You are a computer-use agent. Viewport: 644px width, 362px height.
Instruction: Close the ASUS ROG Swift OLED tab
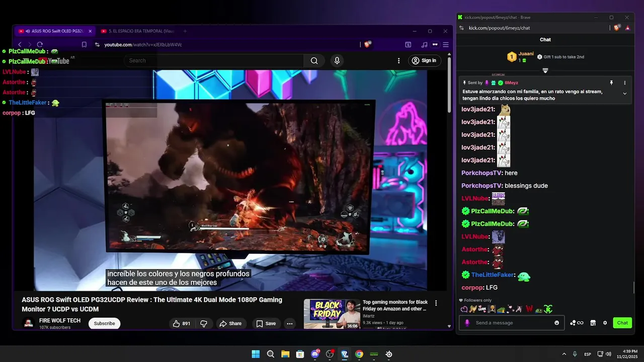click(90, 31)
